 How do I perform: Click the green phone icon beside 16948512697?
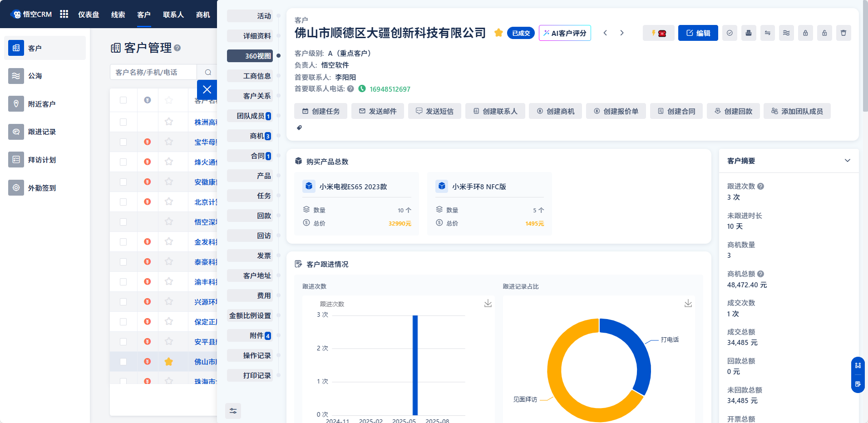pyautogui.click(x=362, y=89)
